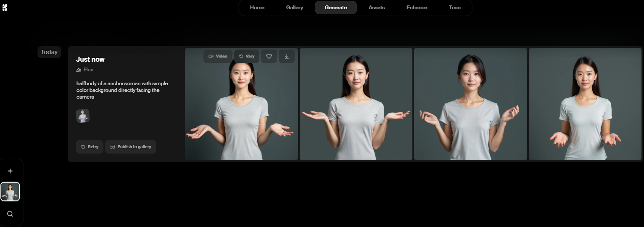Go to the Home tab
644x227 pixels.
257,8
